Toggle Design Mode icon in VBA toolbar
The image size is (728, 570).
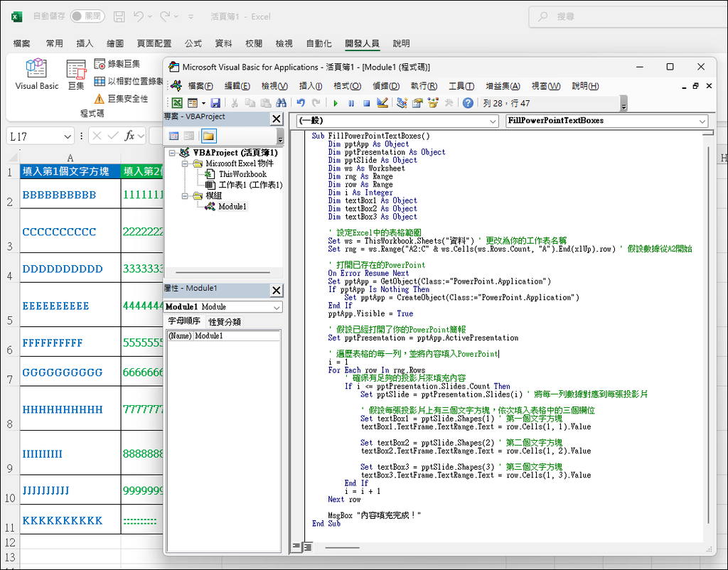(x=382, y=103)
